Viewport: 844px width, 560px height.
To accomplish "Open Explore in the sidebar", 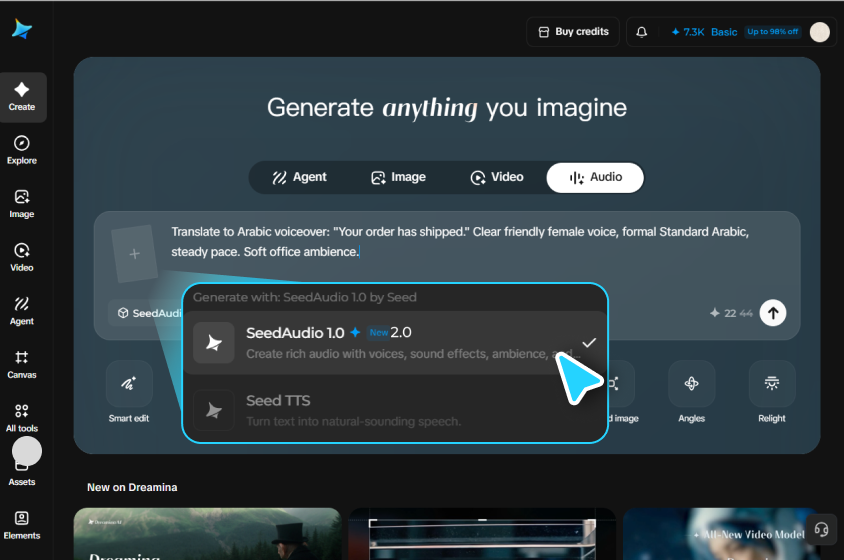I will pyautogui.click(x=22, y=150).
